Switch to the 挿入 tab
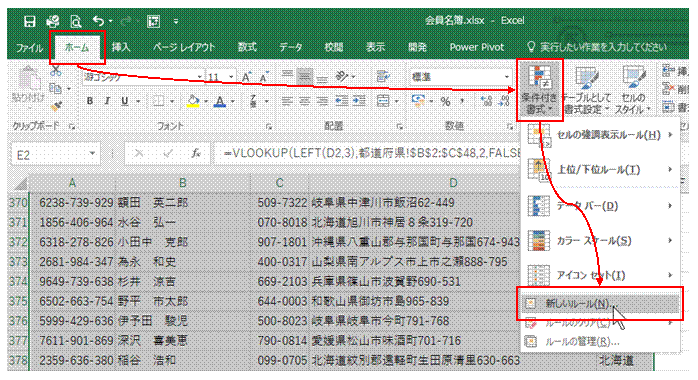The image size is (698, 380). pyautogui.click(x=121, y=47)
